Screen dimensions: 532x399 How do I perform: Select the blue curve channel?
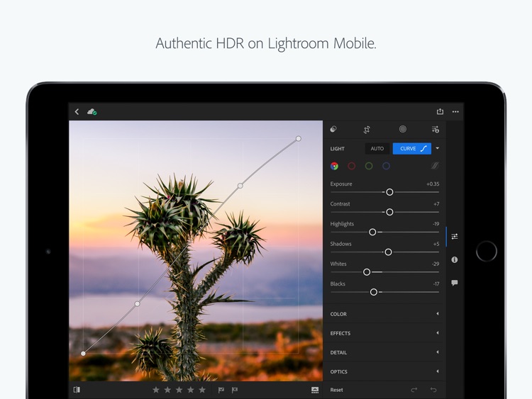coord(386,166)
